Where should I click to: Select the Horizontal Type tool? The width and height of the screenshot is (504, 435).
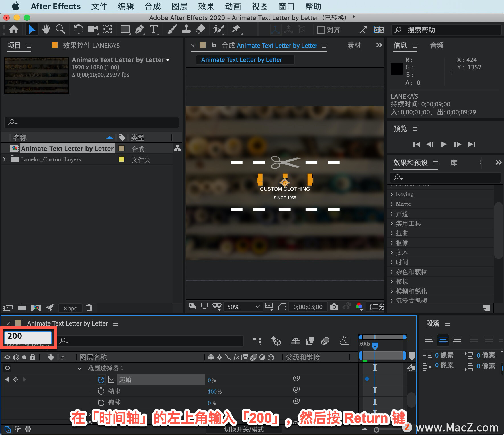(154, 29)
